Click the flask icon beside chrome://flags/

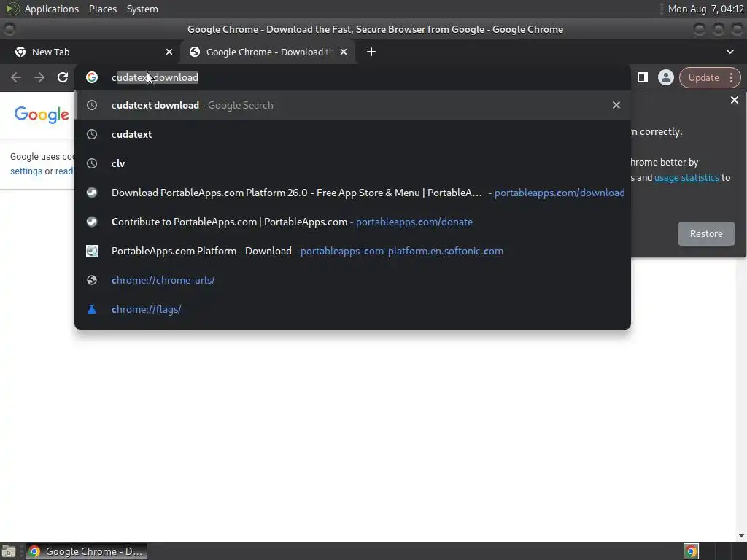pos(92,309)
